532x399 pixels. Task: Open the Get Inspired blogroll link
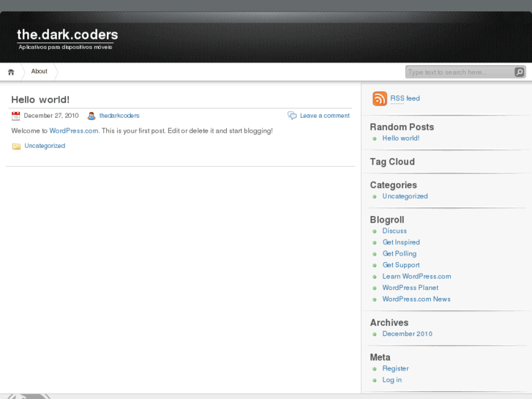tap(401, 242)
